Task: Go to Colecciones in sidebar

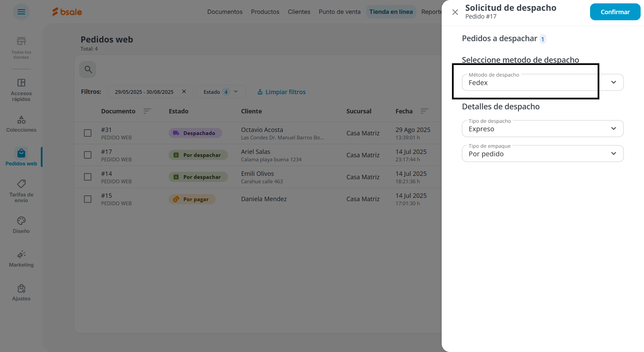Action: click(x=21, y=124)
